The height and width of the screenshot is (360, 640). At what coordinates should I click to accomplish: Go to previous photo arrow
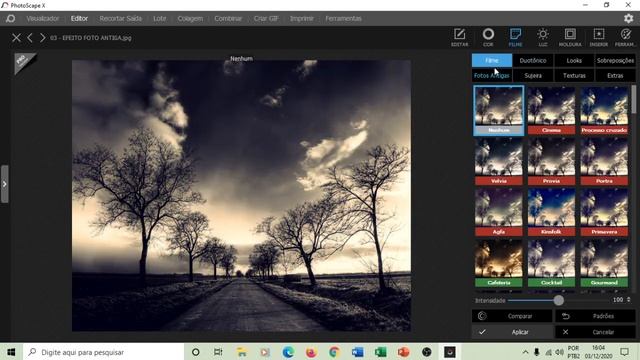pyautogui.click(x=30, y=38)
